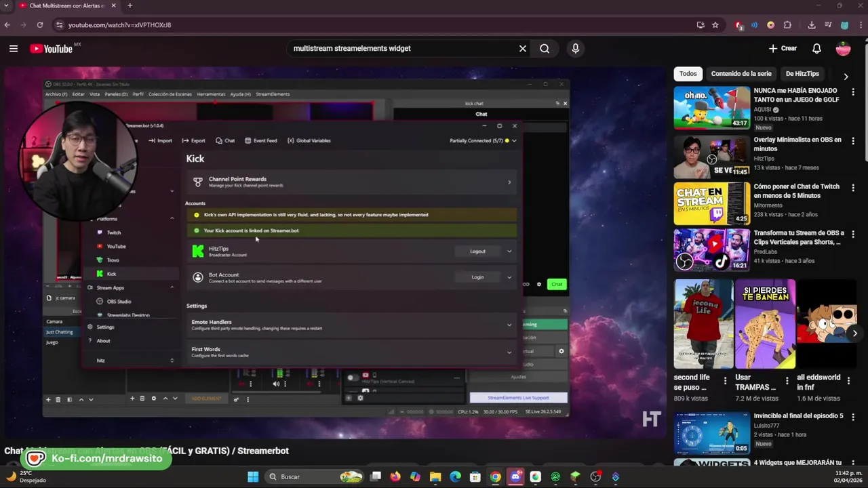The height and width of the screenshot is (488, 868).
Task: Select the Camara scene in OBS
Action: pos(54,321)
